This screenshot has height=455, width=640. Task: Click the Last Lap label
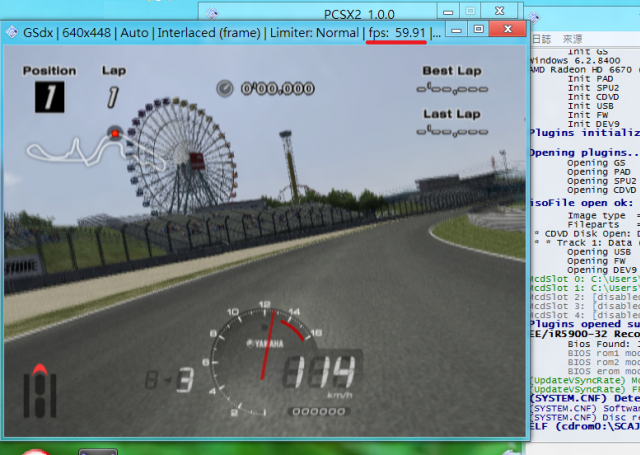coord(452,114)
